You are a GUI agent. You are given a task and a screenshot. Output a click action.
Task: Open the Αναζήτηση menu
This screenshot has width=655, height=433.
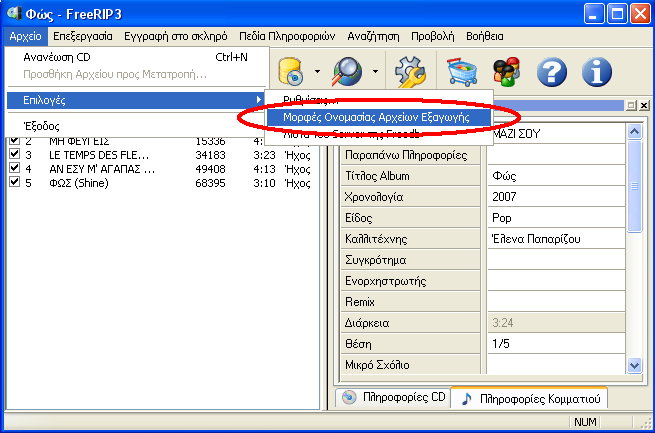click(373, 36)
